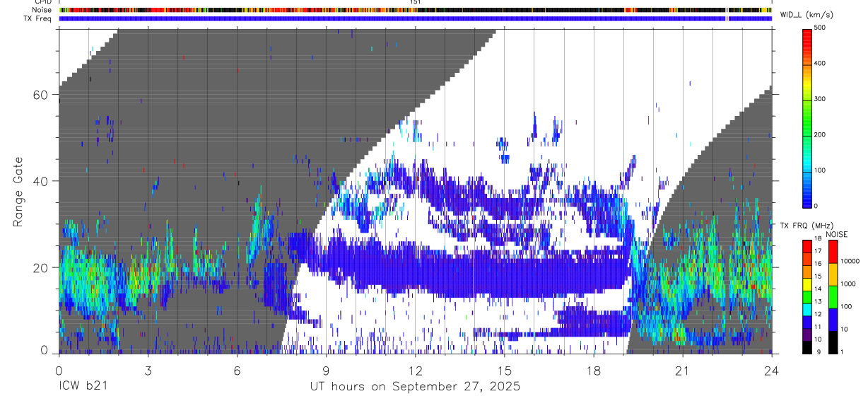Click the Noise strip above the plot

(415, 11)
